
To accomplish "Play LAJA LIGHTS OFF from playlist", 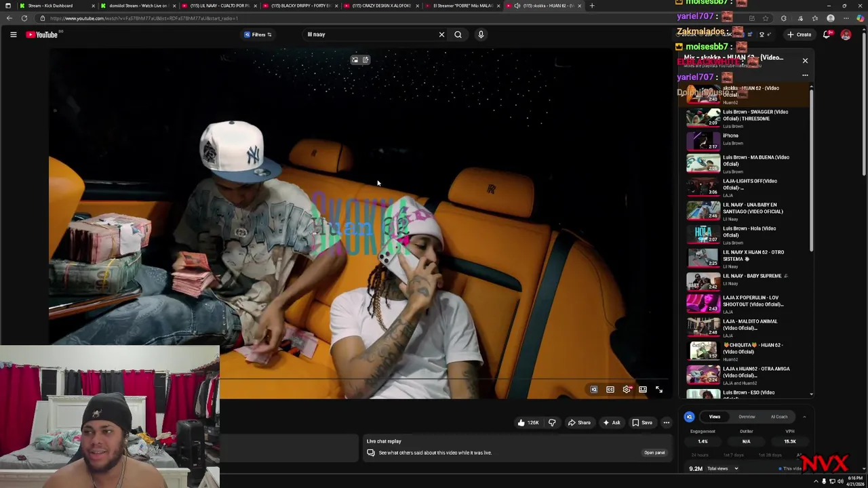I will [746, 188].
